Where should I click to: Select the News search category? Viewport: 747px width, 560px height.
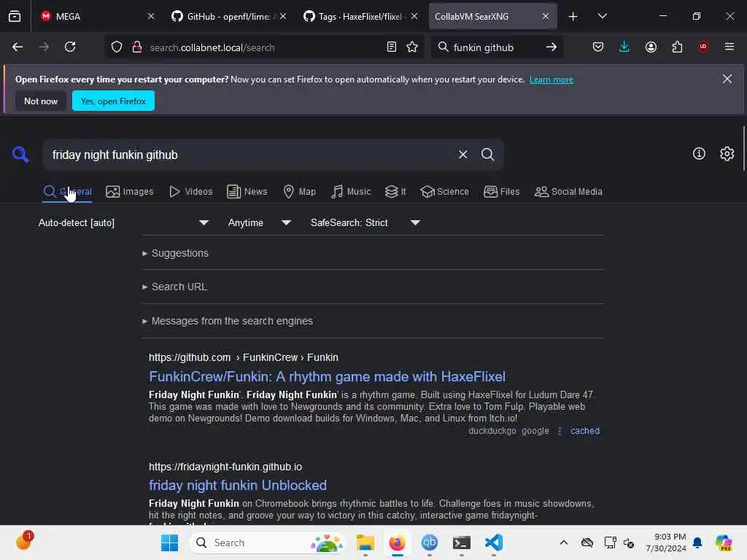[247, 192]
